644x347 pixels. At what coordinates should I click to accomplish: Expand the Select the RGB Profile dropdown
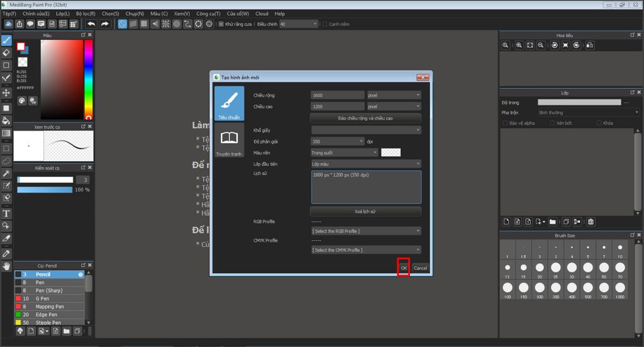pos(365,231)
